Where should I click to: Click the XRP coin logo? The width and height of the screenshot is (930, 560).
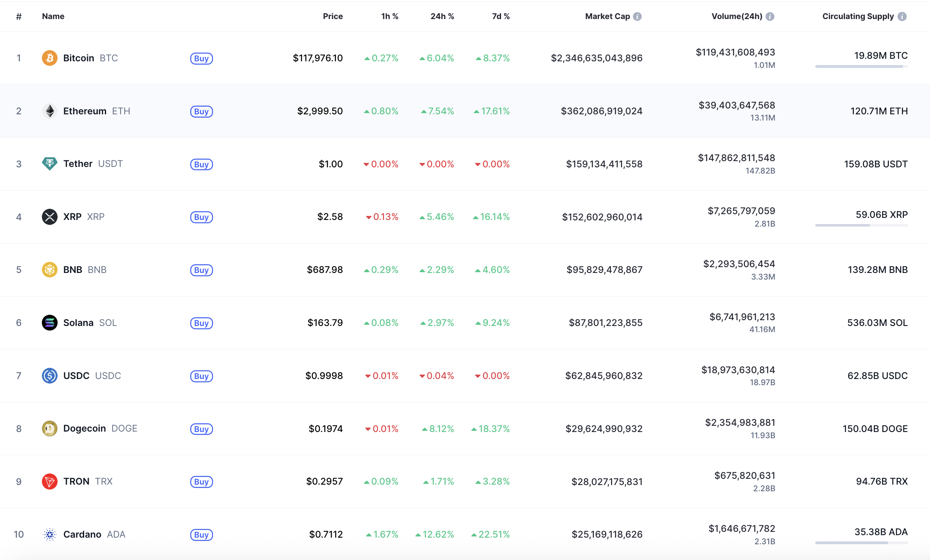(50, 217)
